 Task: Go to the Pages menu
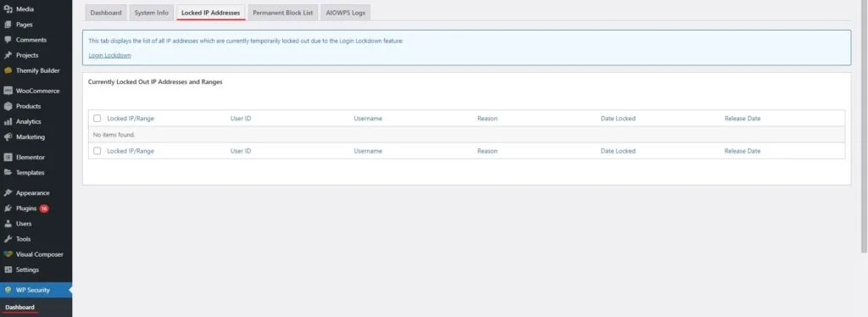point(24,25)
